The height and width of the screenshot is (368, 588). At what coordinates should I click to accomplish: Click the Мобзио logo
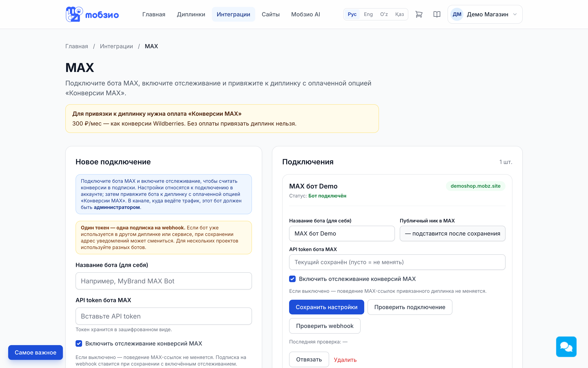(92, 14)
